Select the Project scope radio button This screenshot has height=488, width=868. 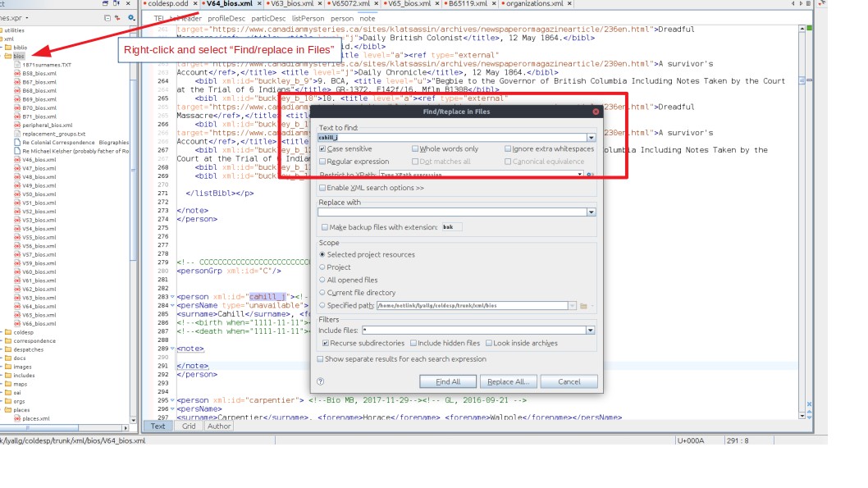point(322,267)
